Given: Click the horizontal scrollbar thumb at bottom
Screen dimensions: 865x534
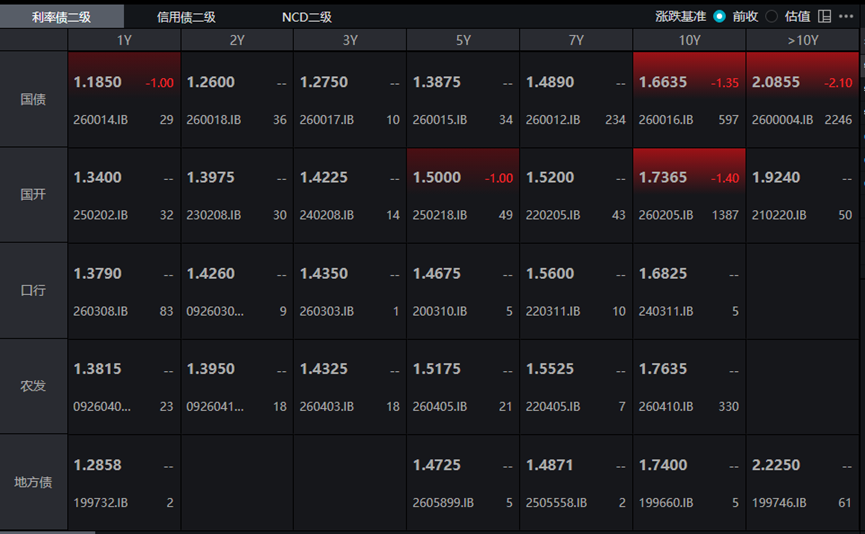Looking at the screenshot, I should point(47,532).
